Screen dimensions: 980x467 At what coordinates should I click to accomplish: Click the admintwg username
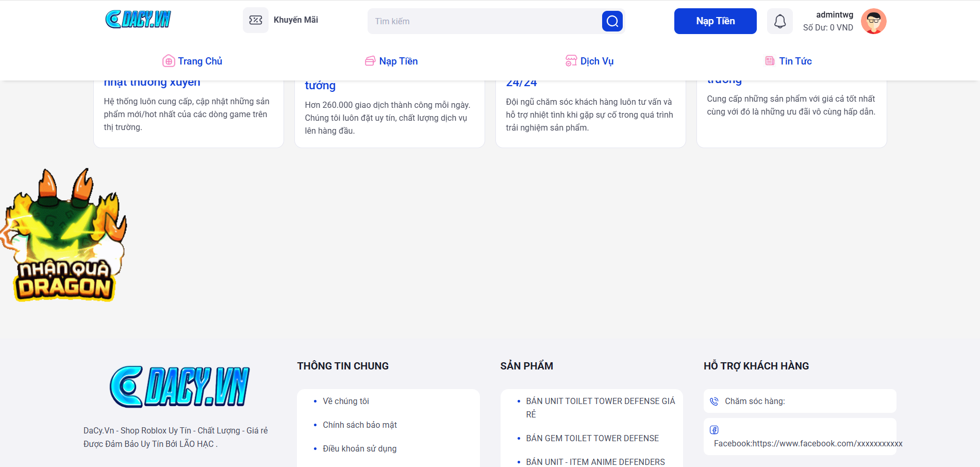pyautogui.click(x=835, y=15)
